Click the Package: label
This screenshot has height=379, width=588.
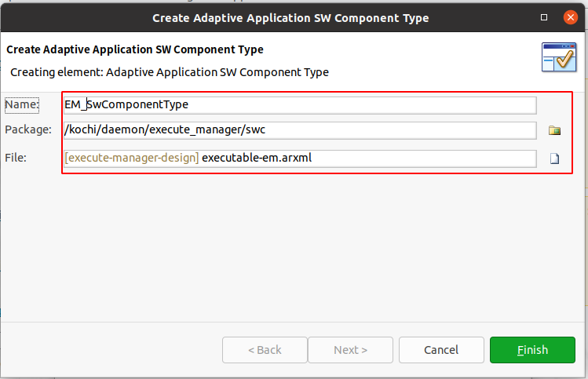(x=28, y=129)
